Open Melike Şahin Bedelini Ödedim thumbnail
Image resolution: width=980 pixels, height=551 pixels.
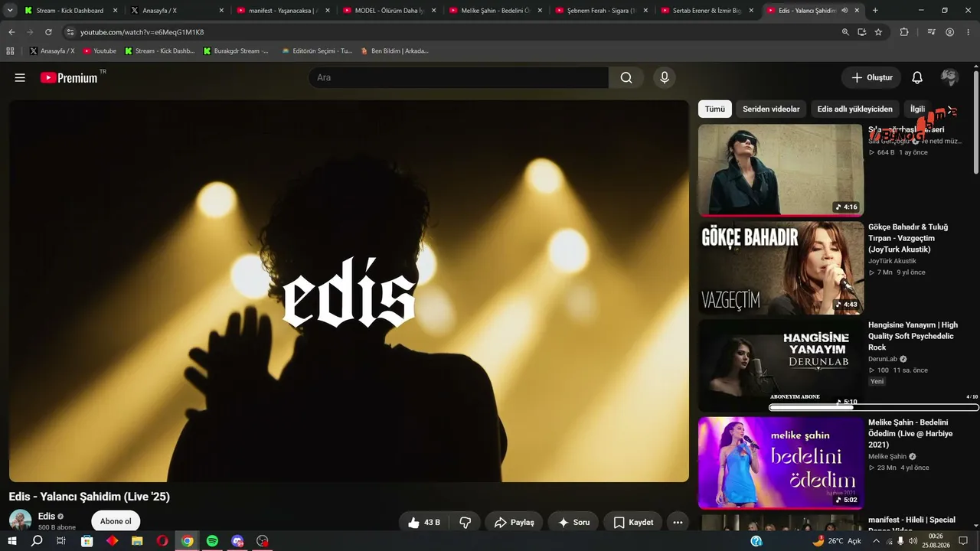(781, 463)
